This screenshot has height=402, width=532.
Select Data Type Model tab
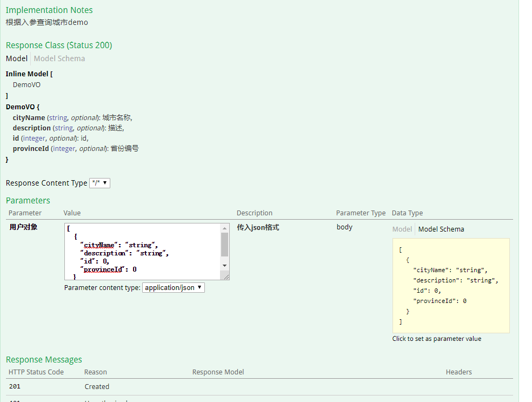[x=402, y=229]
